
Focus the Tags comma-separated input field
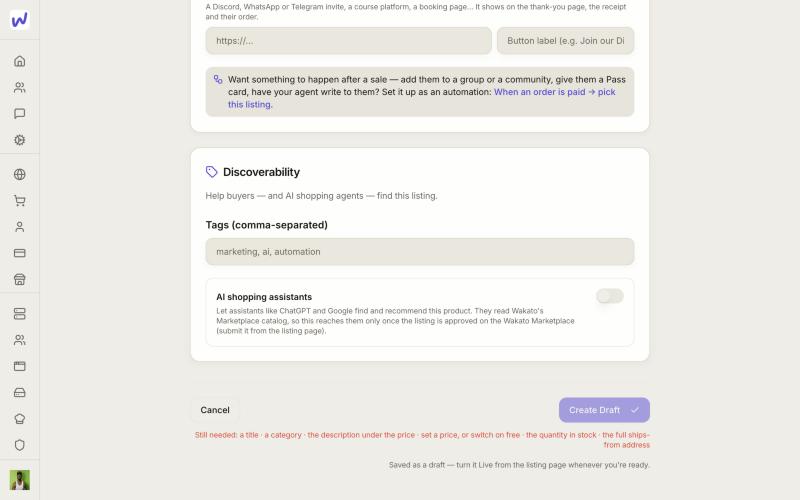point(420,252)
